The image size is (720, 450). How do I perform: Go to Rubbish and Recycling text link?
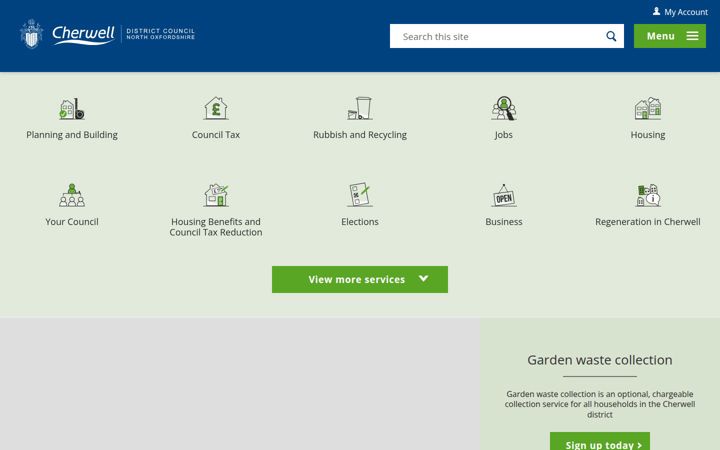(360, 135)
